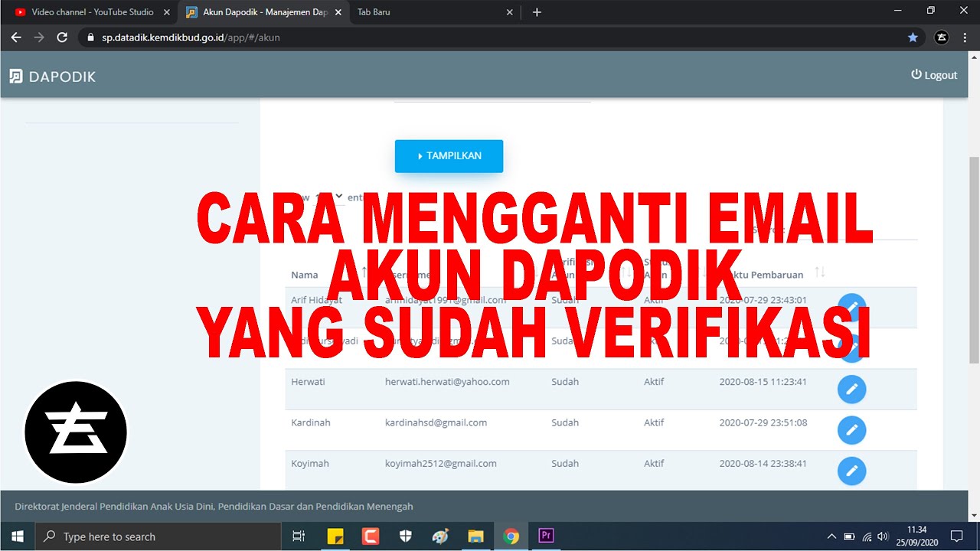Edit the Herwati account with its pencil icon
The width and height of the screenshot is (980, 551).
(852, 389)
